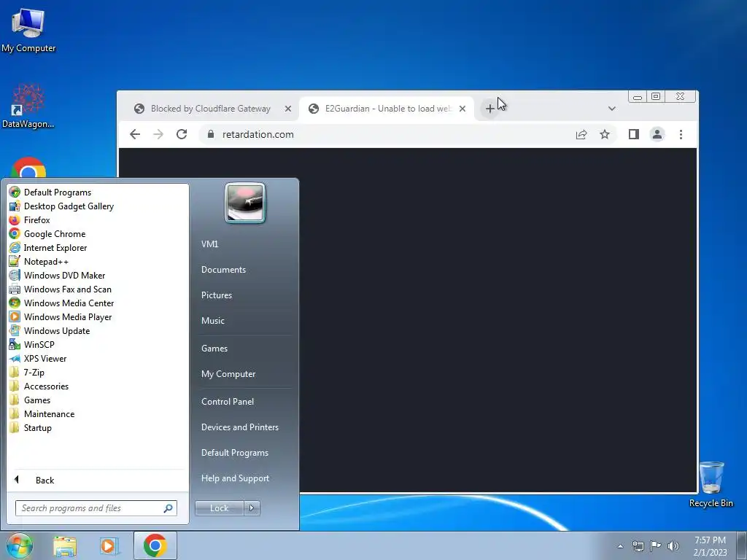Show hidden system tray icons
This screenshot has height=560, width=747.
pyautogui.click(x=620, y=546)
